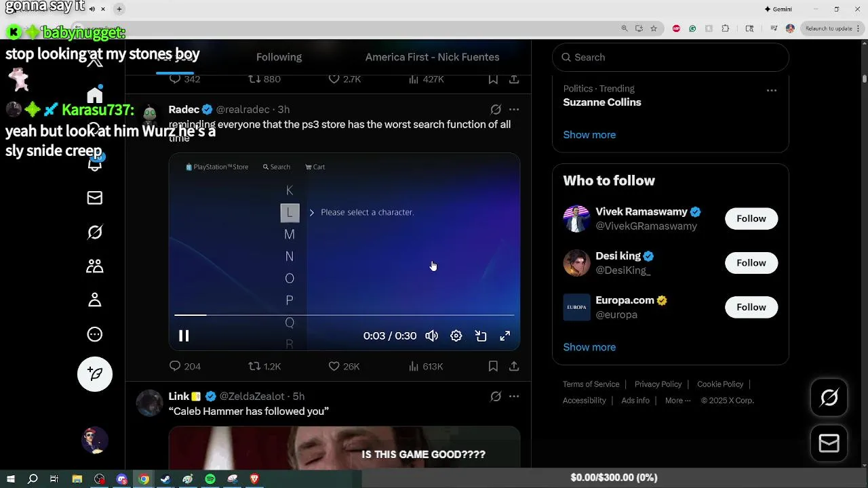The image size is (868, 488).
Task: Open More options circle in sidebar
Action: [95, 334]
